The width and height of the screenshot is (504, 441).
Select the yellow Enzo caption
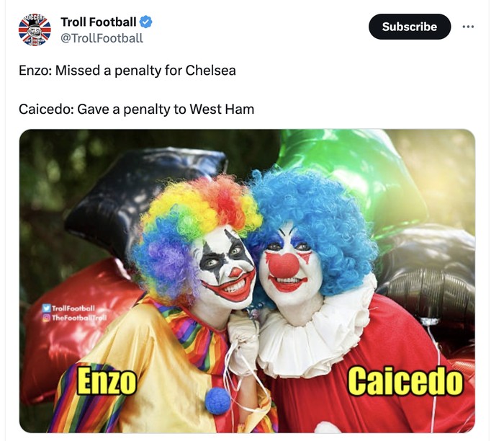click(107, 381)
